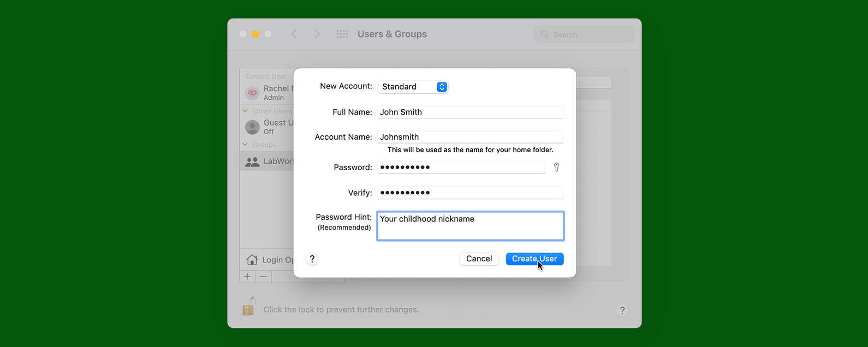Open the dialog's help question mark button
This screenshot has width=868, height=347.
[312, 259]
